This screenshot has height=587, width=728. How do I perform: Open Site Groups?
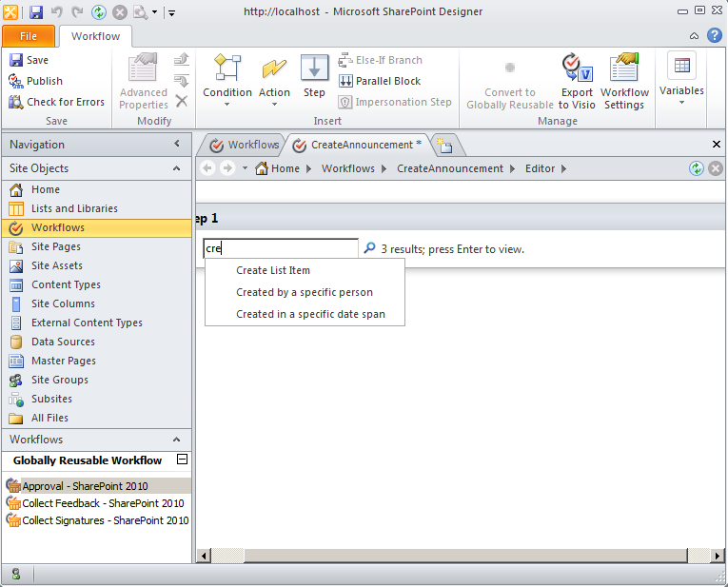(x=97, y=380)
